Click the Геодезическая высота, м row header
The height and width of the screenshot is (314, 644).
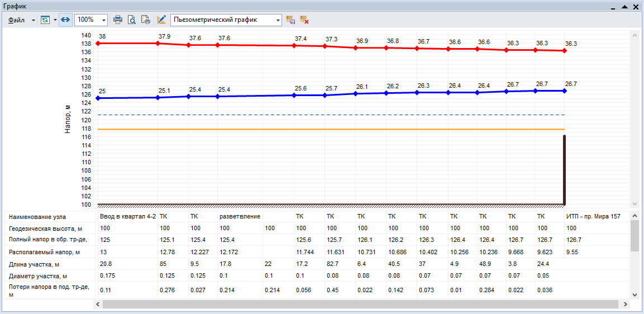(x=51, y=228)
